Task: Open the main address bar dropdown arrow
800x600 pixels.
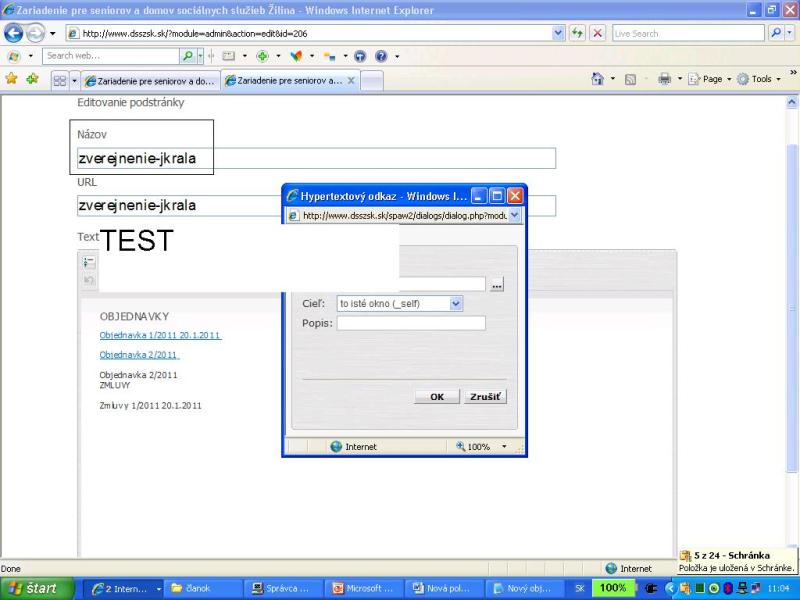Action: pos(558,33)
